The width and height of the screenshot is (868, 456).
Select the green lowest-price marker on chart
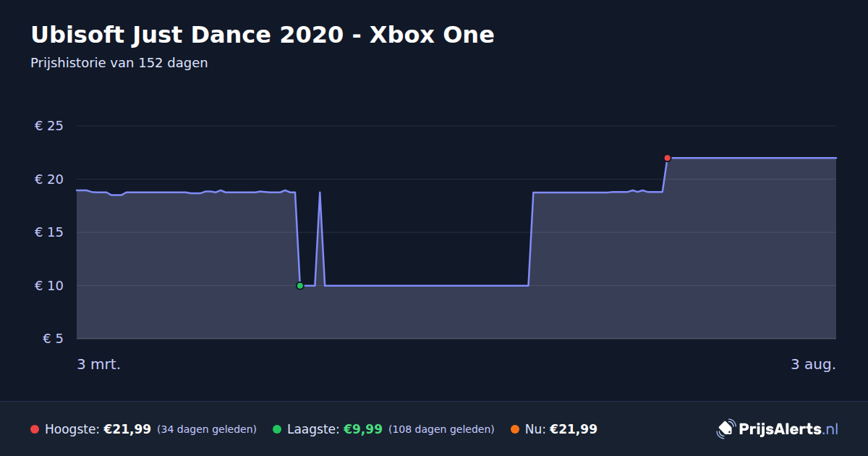299,286
